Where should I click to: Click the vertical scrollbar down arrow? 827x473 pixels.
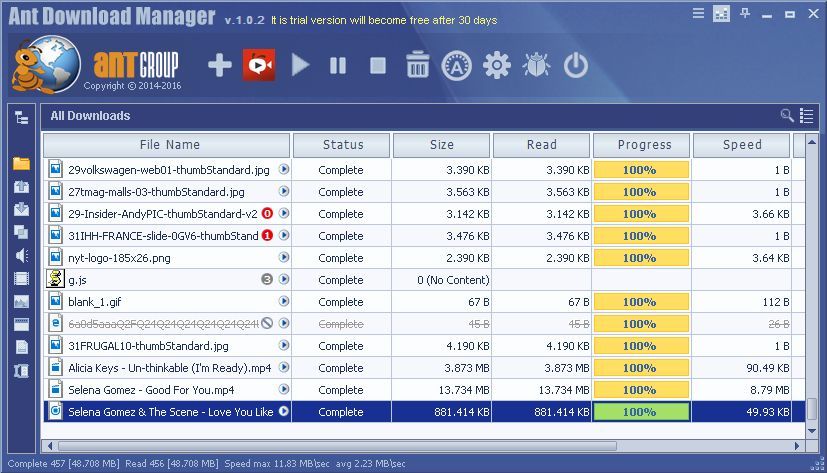812,431
